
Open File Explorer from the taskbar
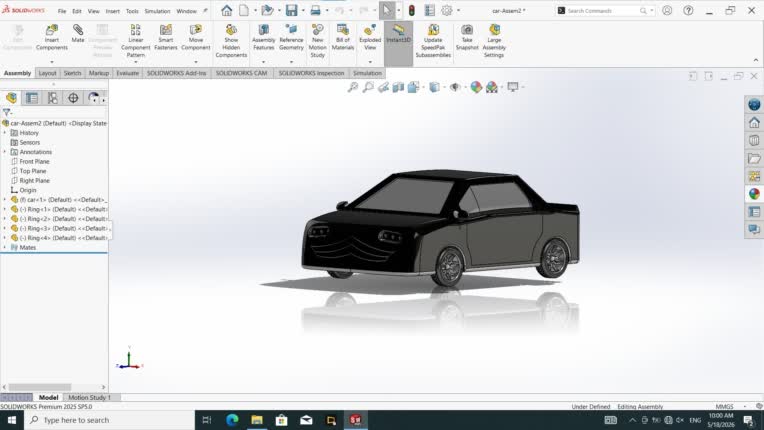click(257, 420)
